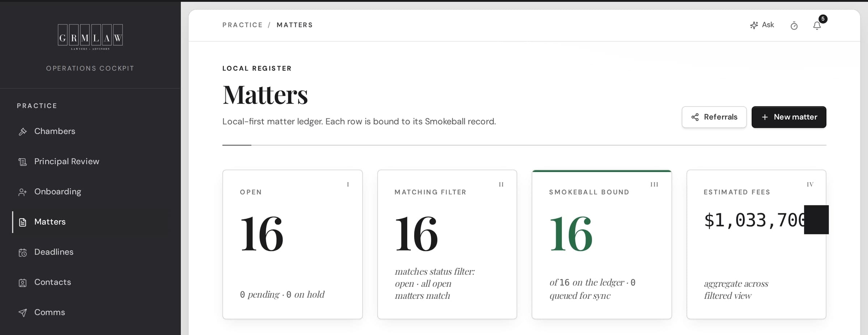Image resolution: width=868 pixels, height=335 pixels.
Task: Open the Referrals button
Action: pyautogui.click(x=714, y=117)
